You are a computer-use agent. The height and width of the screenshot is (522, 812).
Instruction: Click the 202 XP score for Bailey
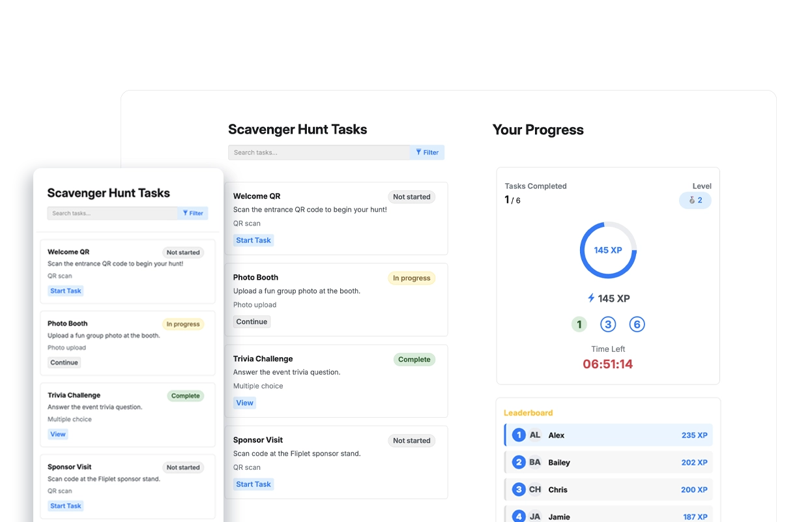point(695,463)
